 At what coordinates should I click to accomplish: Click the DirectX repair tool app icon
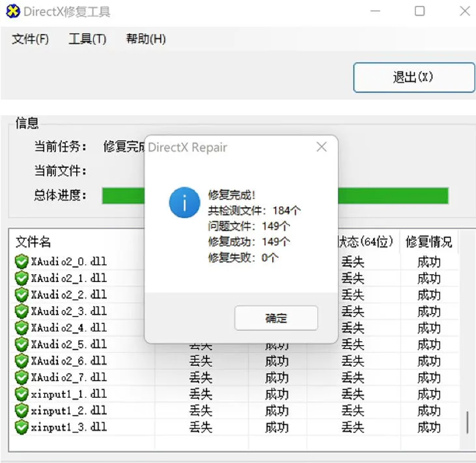pyautogui.click(x=13, y=12)
